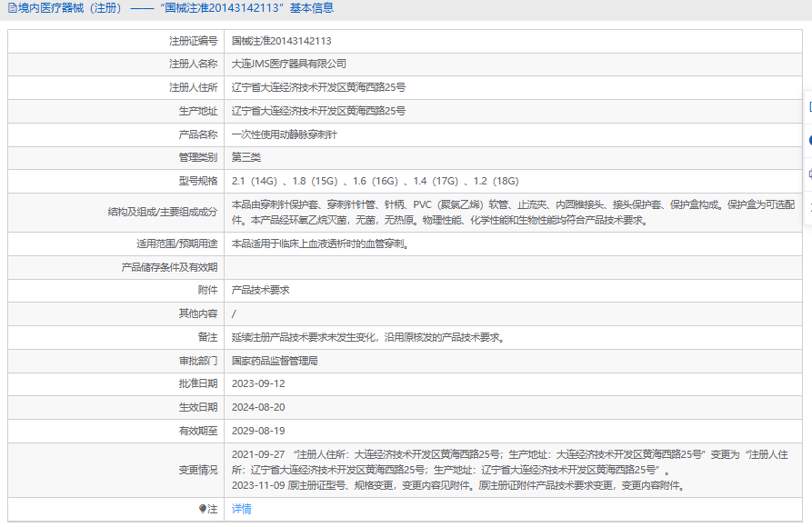This screenshot has height=527, width=812.
Task: Click the 批准日期 label
Action: pos(198,383)
